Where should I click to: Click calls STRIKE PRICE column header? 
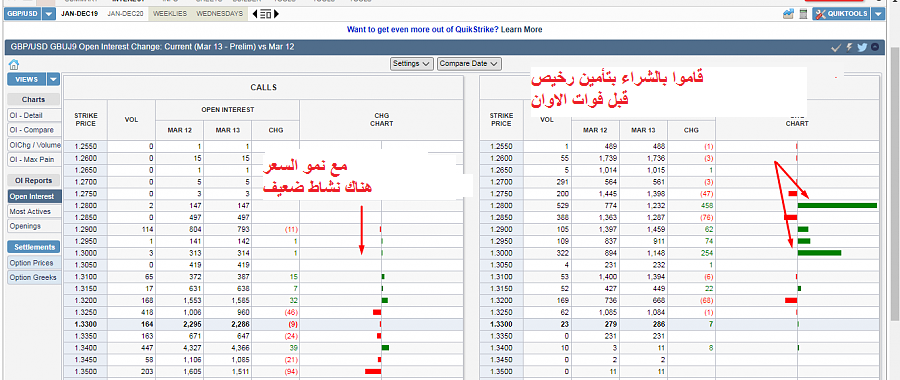pyautogui.click(x=86, y=120)
